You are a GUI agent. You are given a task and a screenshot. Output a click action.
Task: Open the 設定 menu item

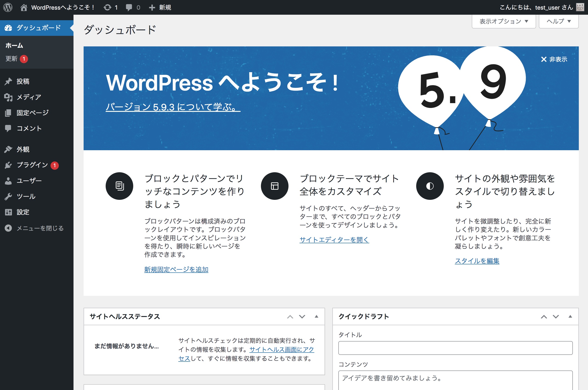point(23,212)
